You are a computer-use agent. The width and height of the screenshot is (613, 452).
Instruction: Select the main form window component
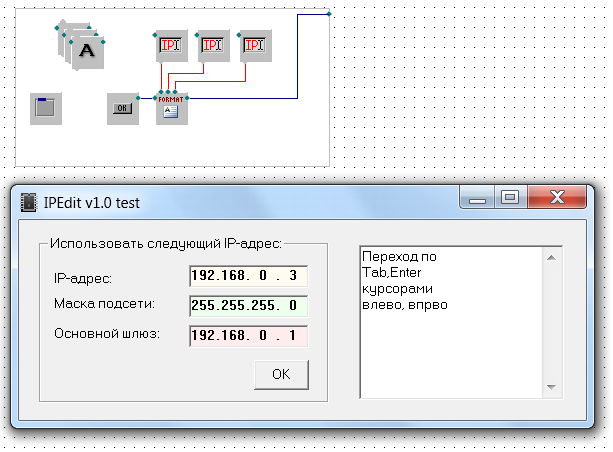tap(46, 108)
